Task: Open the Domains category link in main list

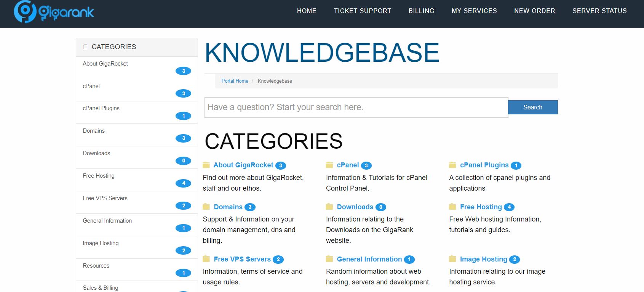Action: (228, 207)
